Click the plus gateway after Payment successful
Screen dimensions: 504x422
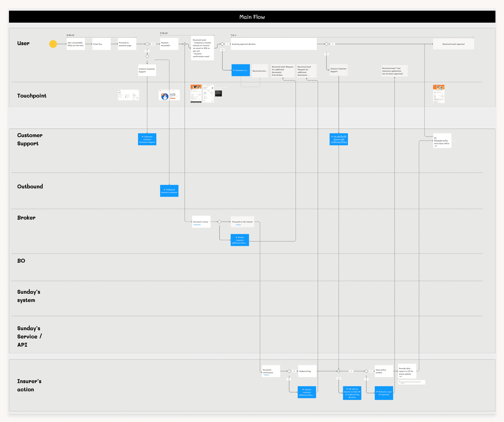click(x=185, y=44)
